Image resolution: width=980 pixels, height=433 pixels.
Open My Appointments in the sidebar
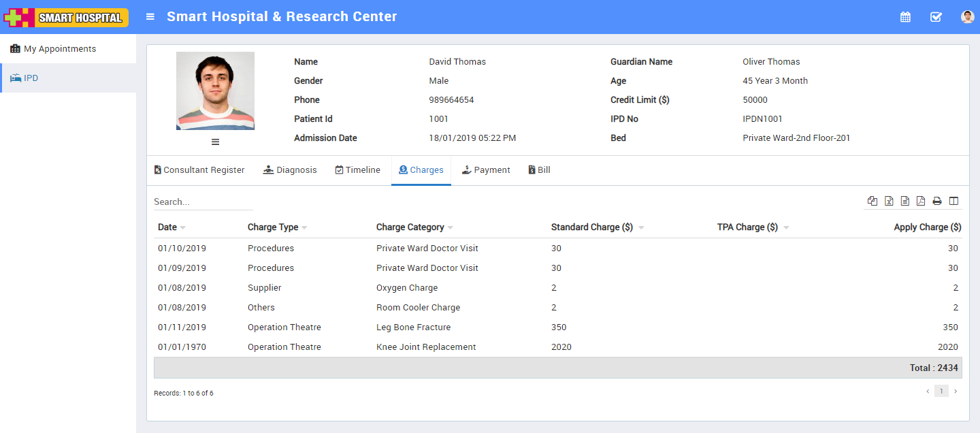point(60,49)
